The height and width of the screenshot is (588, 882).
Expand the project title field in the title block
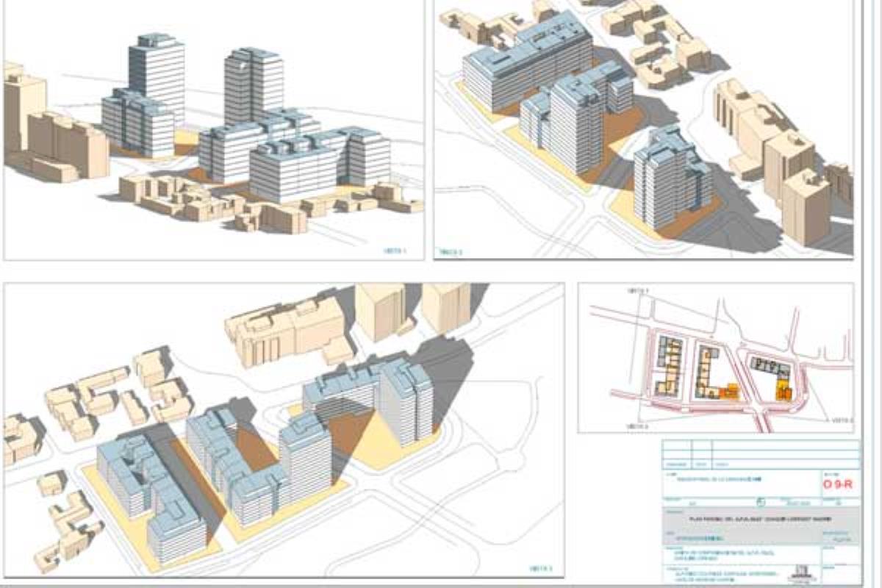pyautogui.click(x=720, y=479)
